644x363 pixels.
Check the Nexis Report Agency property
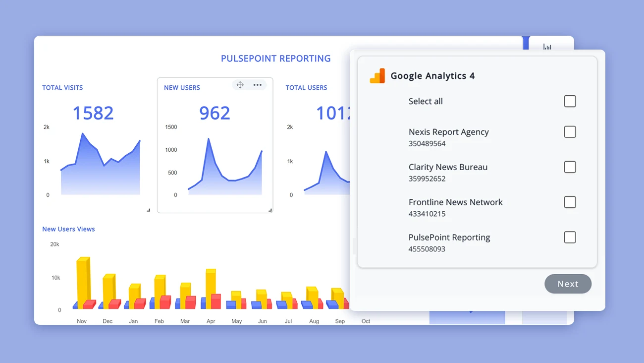[x=570, y=132]
